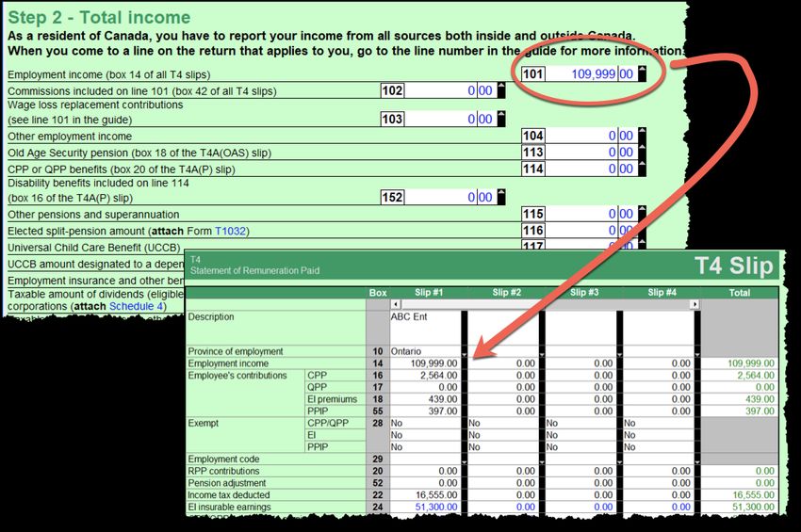
Task: Open Slip #2 employment code dropdown
Action: pyautogui.click(x=542, y=461)
